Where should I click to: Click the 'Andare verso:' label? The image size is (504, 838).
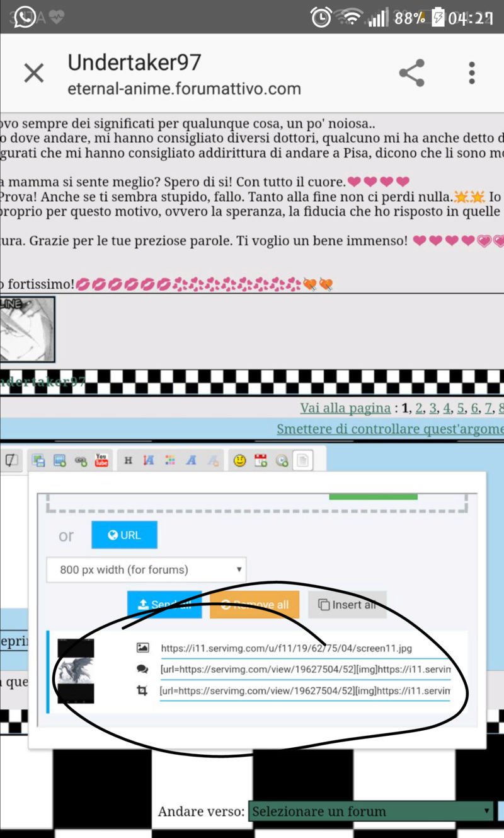pyautogui.click(x=202, y=811)
